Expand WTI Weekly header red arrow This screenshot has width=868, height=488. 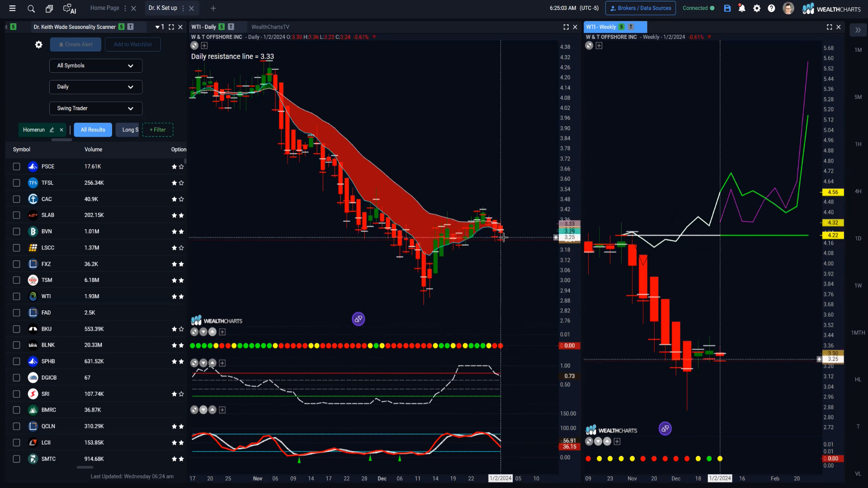pos(709,37)
